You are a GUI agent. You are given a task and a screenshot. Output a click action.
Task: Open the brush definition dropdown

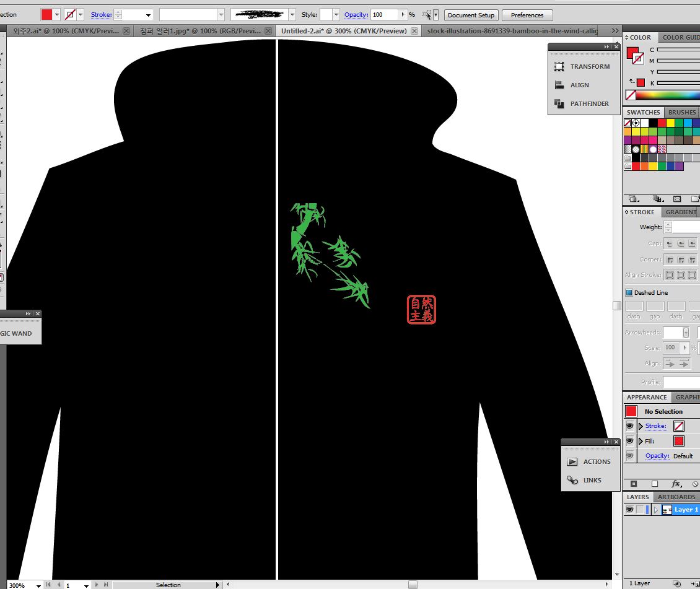pyautogui.click(x=292, y=15)
